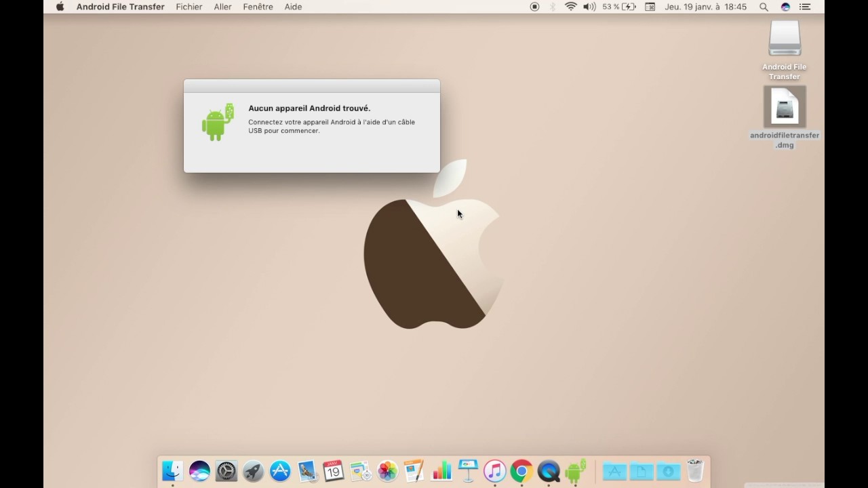868x488 pixels.
Task: Open Finder from the Dock
Action: (x=172, y=470)
